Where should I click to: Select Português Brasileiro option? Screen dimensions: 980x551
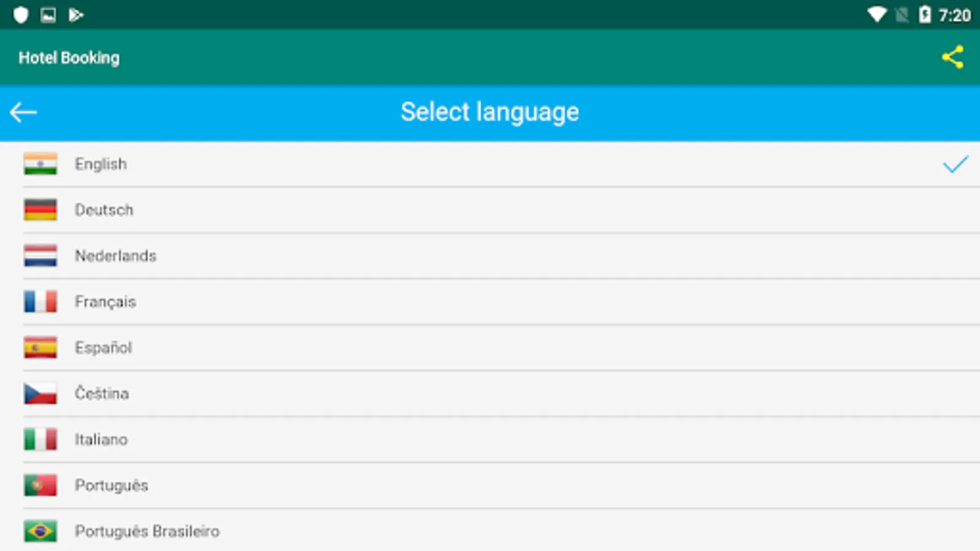click(147, 531)
